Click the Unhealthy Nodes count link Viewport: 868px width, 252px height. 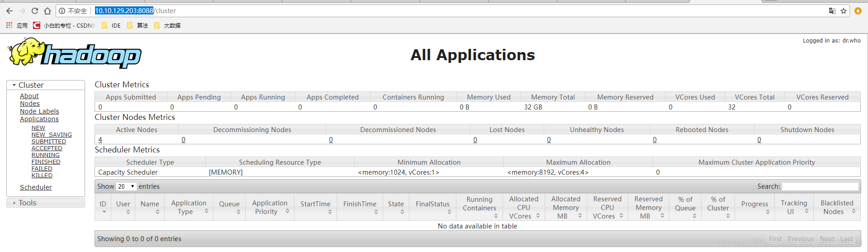click(x=549, y=140)
